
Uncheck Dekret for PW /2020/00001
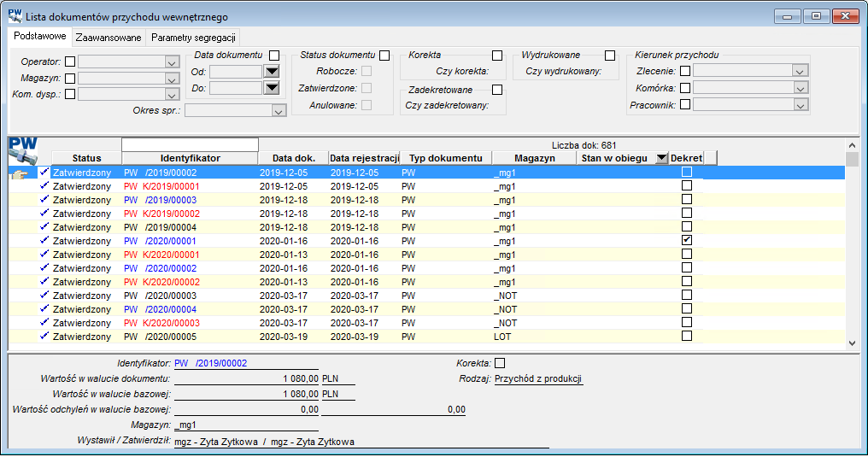[687, 240]
